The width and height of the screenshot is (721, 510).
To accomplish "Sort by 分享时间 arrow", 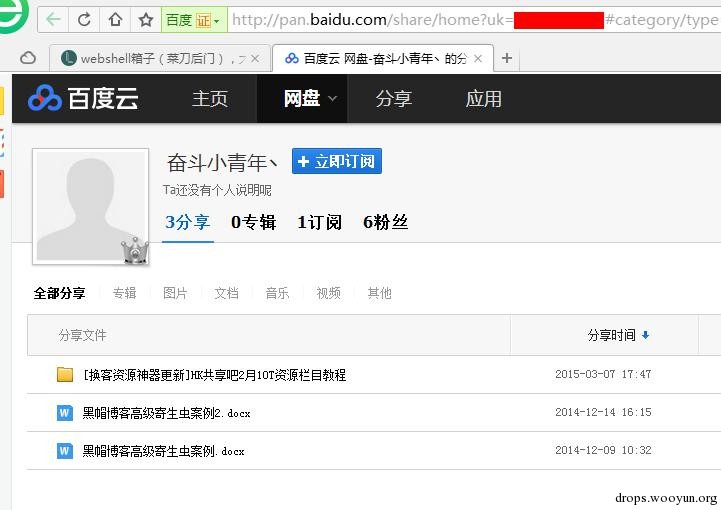I will (645, 335).
